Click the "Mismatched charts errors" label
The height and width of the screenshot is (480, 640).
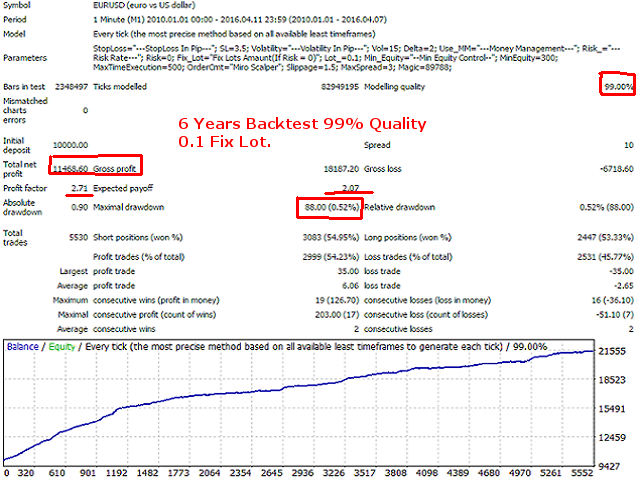coord(25,110)
